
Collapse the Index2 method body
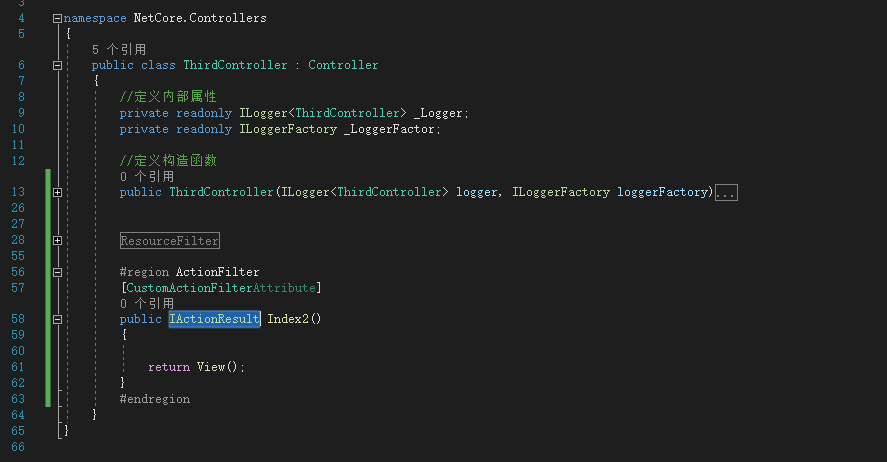[57, 319]
